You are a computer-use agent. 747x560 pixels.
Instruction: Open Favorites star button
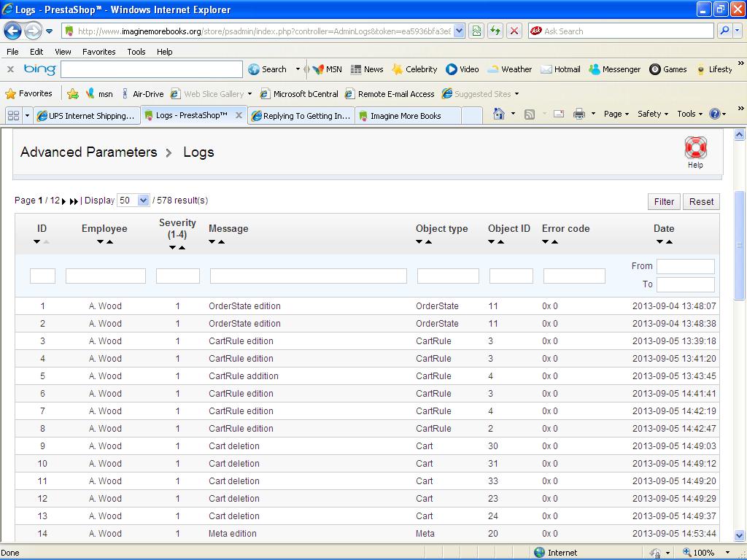(x=29, y=93)
